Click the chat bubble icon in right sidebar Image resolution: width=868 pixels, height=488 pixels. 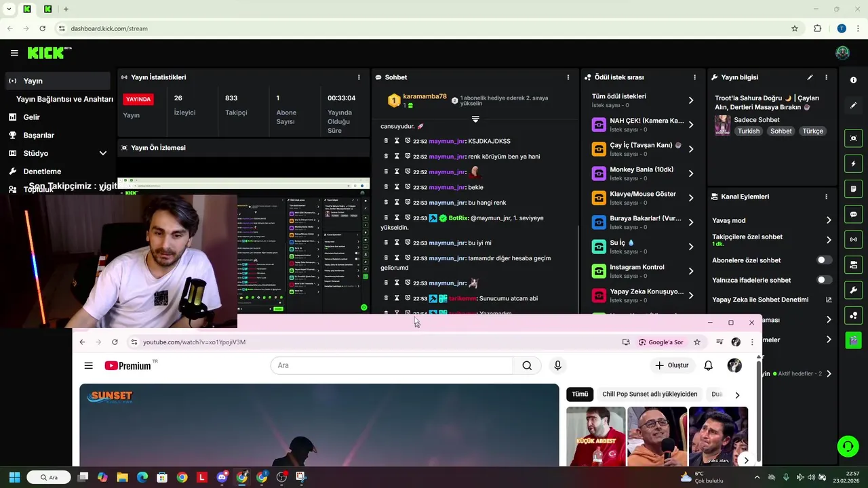[x=853, y=214]
